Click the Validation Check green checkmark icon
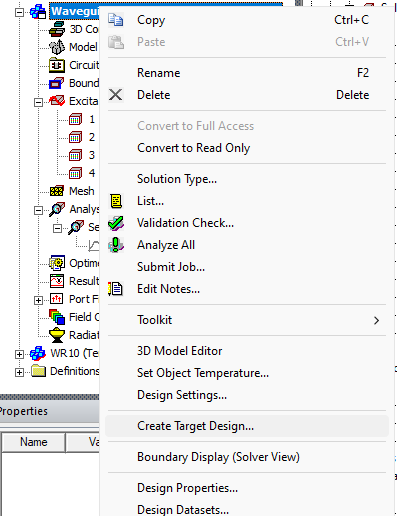Viewport: 397px width, 516px height. coord(116,223)
